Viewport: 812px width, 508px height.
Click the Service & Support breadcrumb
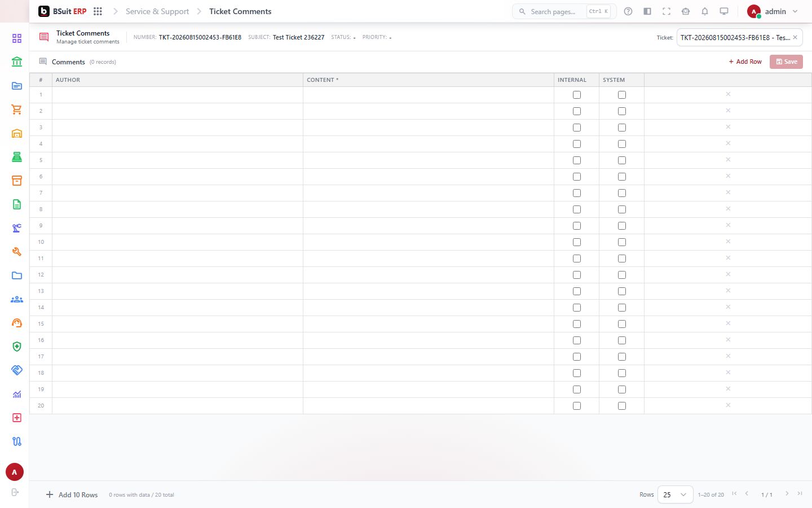click(x=157, y=11)
